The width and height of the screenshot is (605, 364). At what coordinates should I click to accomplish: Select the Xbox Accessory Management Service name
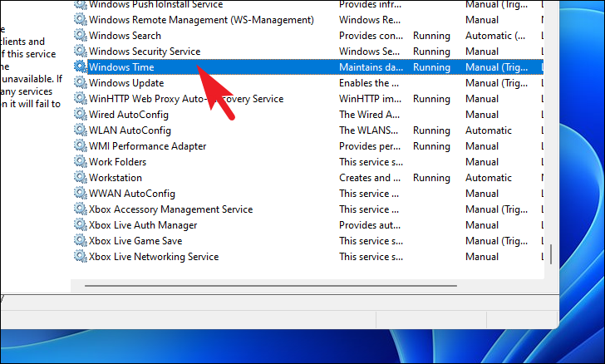(x=171, y=209)
